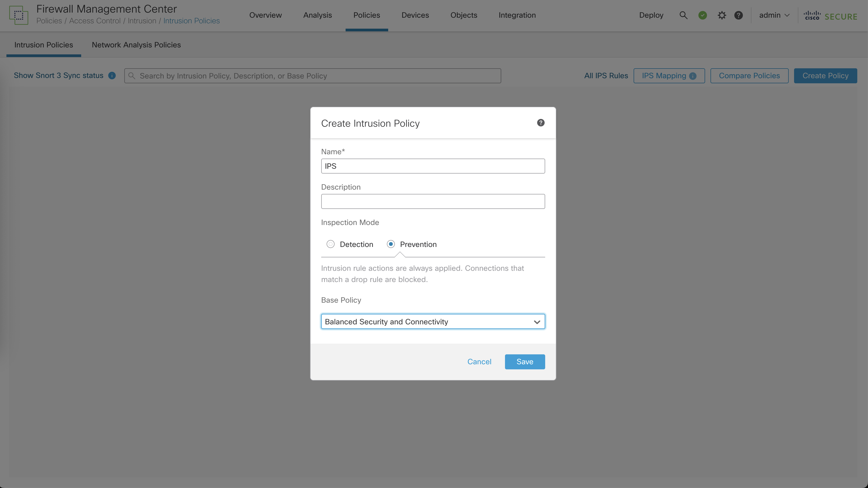Select the Detection inspection mode
This screenshot has height=488, width=868.
coord(330,244)
